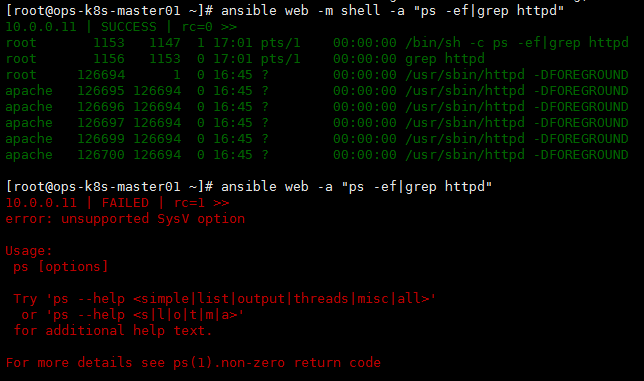Screen dimensions: 644x381
Task: Click the green SUCCESS status text
Action: click(x=129, y=27)
